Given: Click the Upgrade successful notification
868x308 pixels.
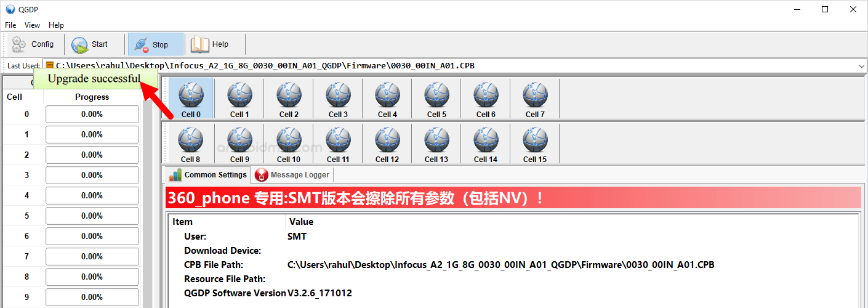Looking at the screenshot, I should [94, 78].
